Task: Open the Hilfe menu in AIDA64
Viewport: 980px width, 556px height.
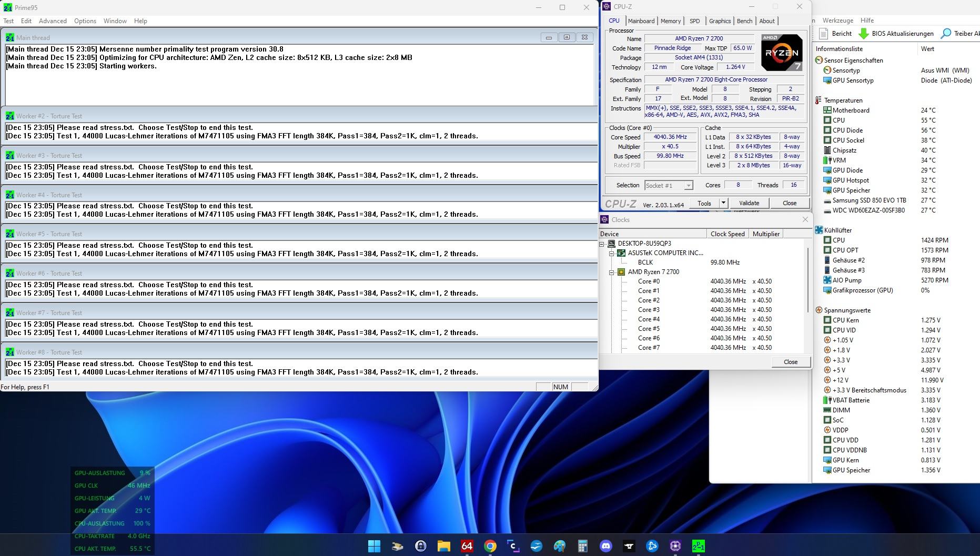Action: pos(867,21)
